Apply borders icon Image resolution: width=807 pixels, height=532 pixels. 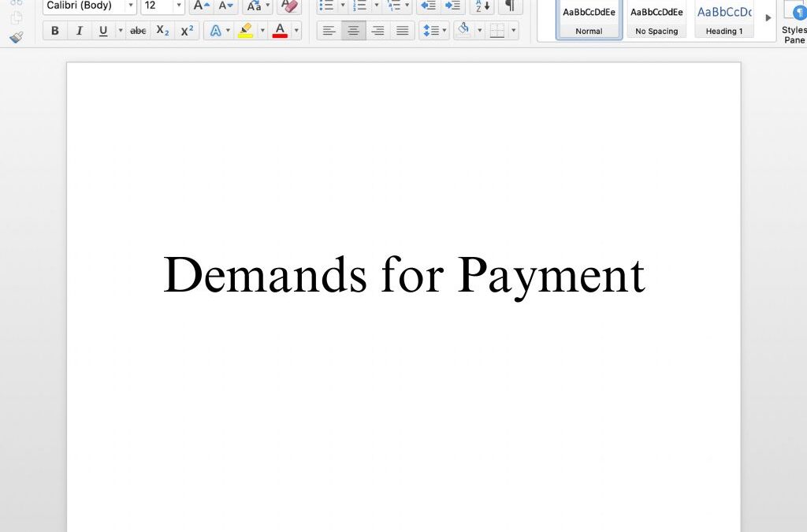[x=497, y=31]
